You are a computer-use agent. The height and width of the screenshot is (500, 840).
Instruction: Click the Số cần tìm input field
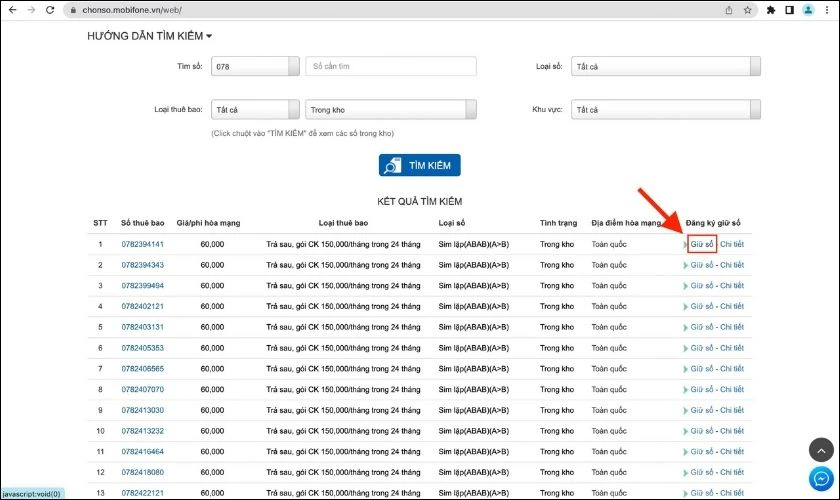(390, 66)
